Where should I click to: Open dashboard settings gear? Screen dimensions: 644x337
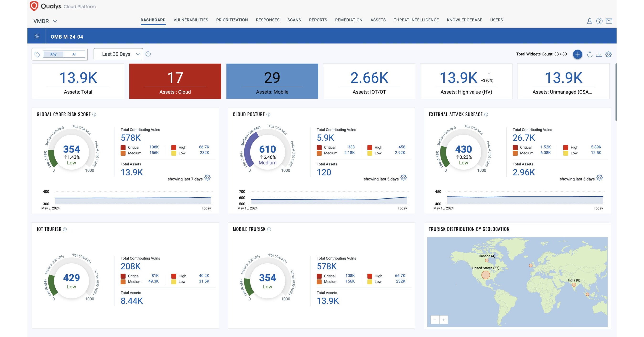(x=608, y=54)
